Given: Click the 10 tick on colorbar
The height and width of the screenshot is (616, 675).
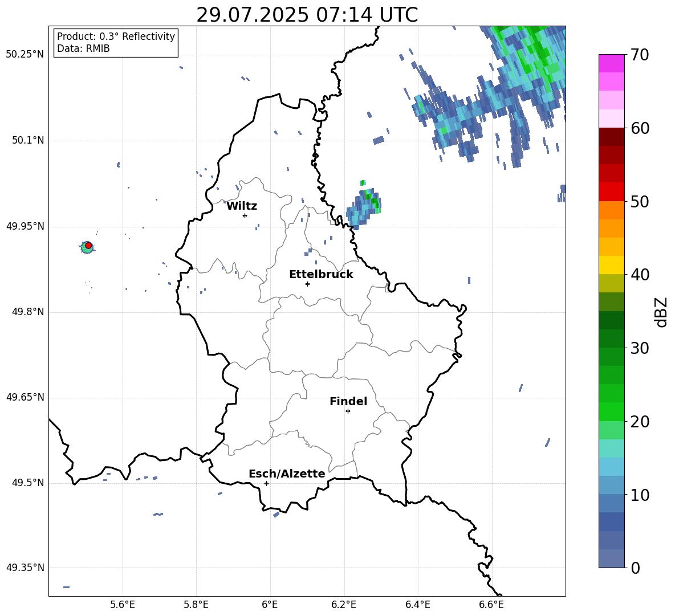Looking at the screenshot, I should coord(640,495).
